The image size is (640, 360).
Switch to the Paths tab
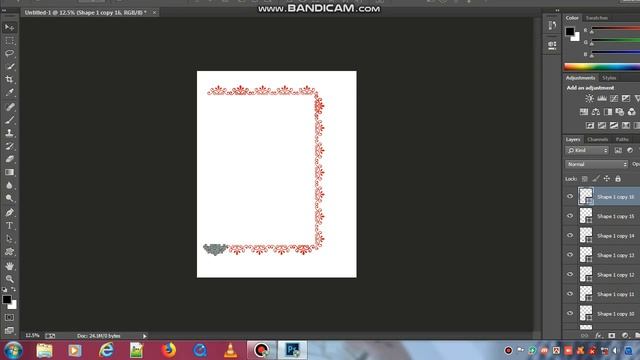(x=622, y=140)
